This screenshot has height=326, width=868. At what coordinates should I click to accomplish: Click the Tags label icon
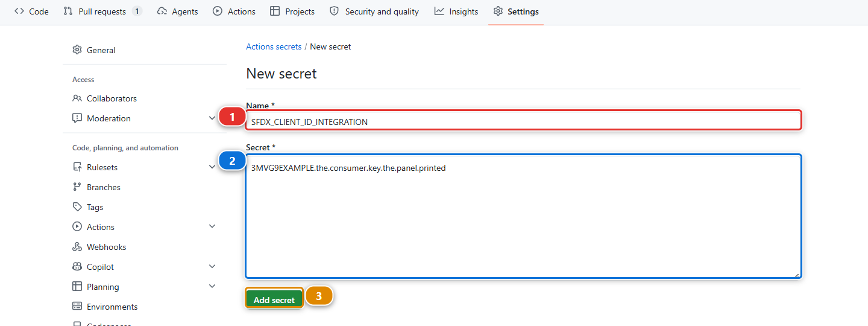77,207
